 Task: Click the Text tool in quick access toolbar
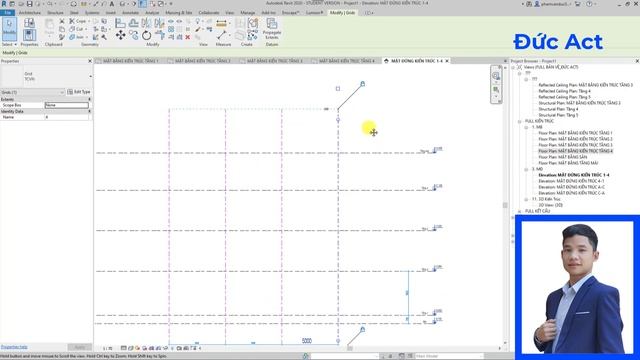[x=112, y=4]
